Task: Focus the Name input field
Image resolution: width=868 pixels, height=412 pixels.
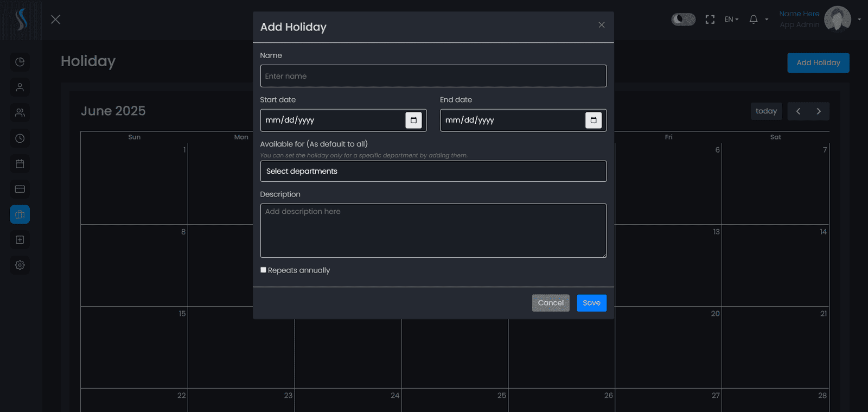Action: tap(433, 76)
